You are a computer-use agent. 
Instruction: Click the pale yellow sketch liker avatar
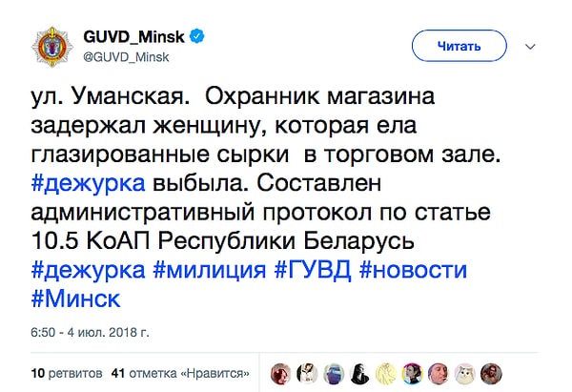386,373
